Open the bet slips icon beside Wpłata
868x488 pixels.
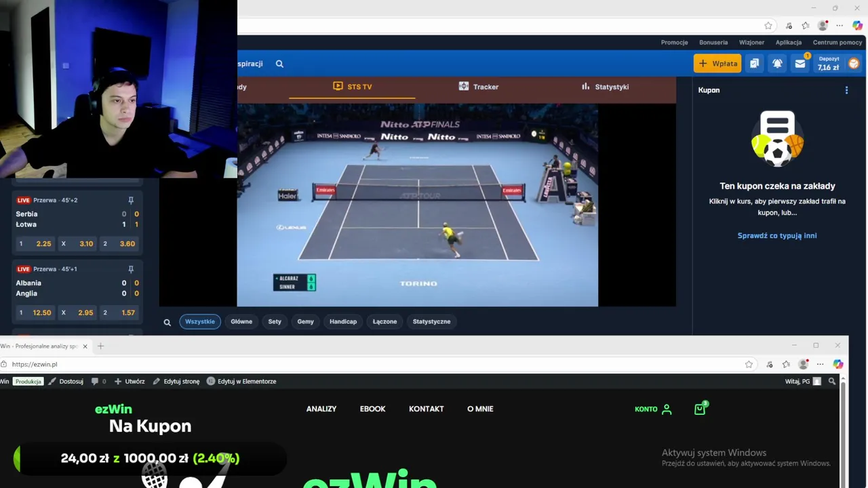[754, 64]
